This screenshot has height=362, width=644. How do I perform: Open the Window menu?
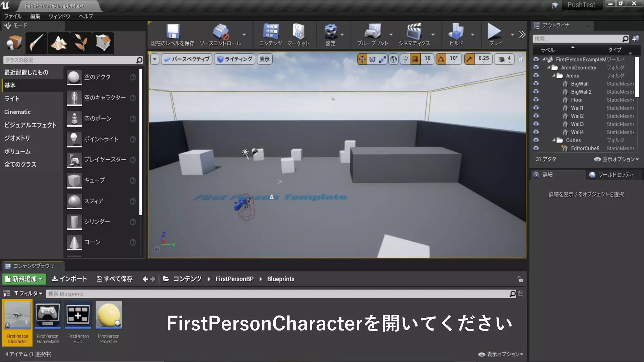pos(59,16)
